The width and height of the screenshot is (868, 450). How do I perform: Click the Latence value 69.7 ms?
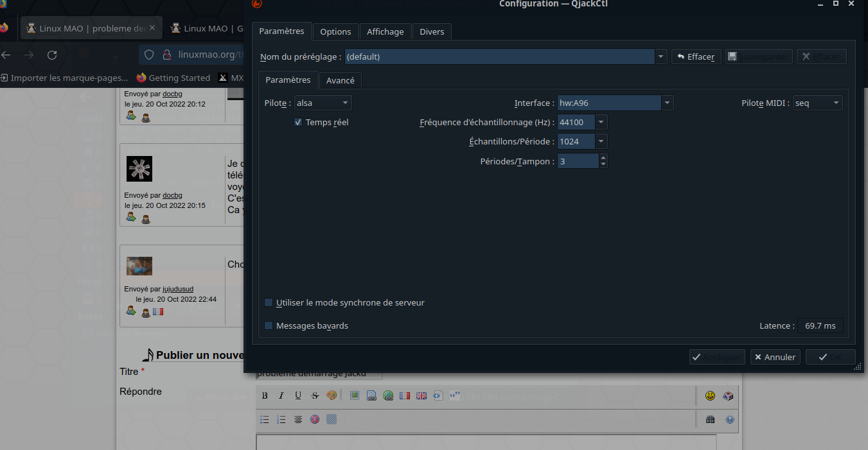820,325
